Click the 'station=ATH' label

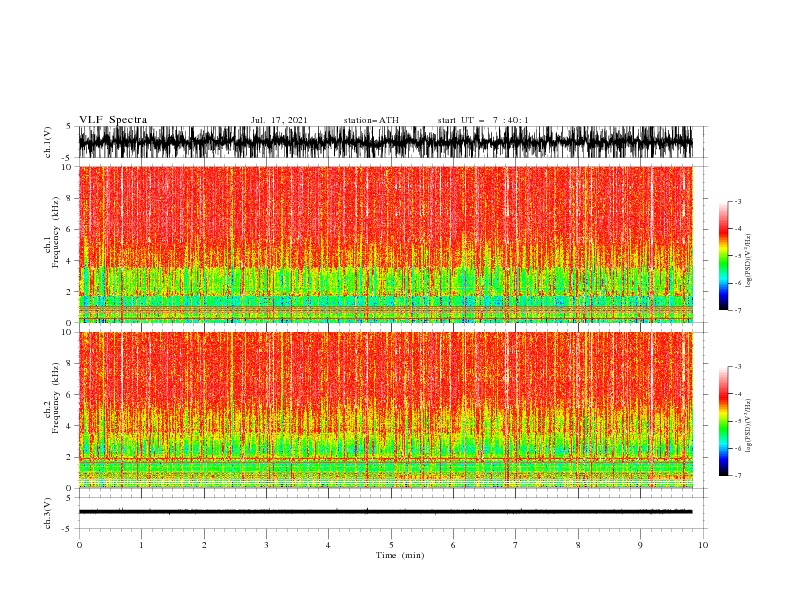click(x=371, y=120)
